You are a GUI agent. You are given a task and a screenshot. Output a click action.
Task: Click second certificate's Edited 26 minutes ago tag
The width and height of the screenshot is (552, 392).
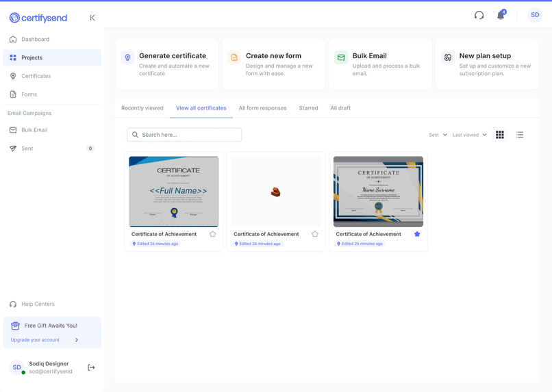[258, 244]
